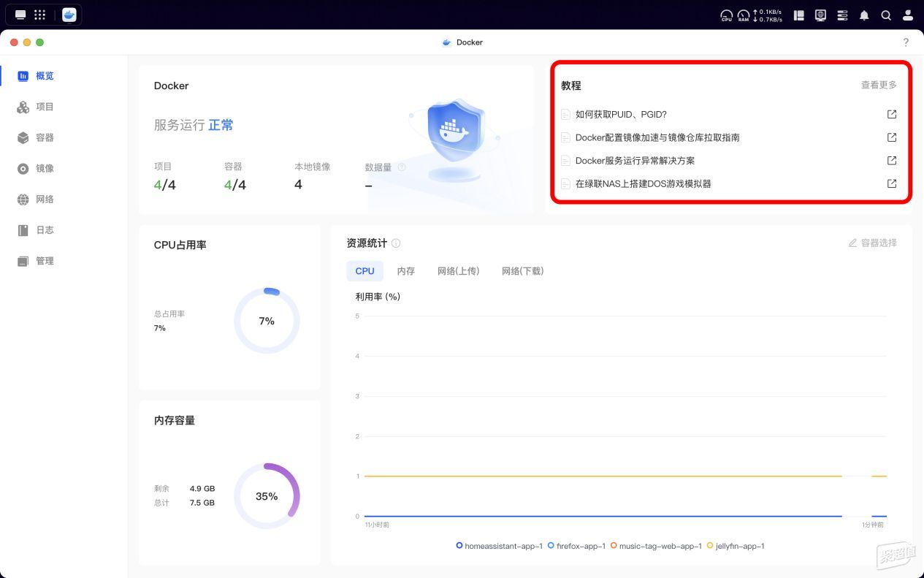Viewport: 924px width, 578px height.
Task: Switch to the 网络(上传) tab
Action: tap(458, 271)
